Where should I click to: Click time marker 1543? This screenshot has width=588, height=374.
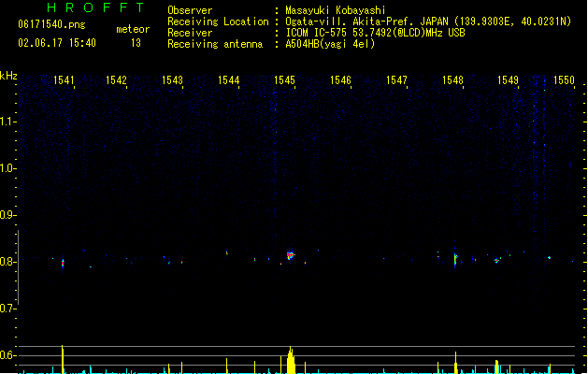[172, 80]
